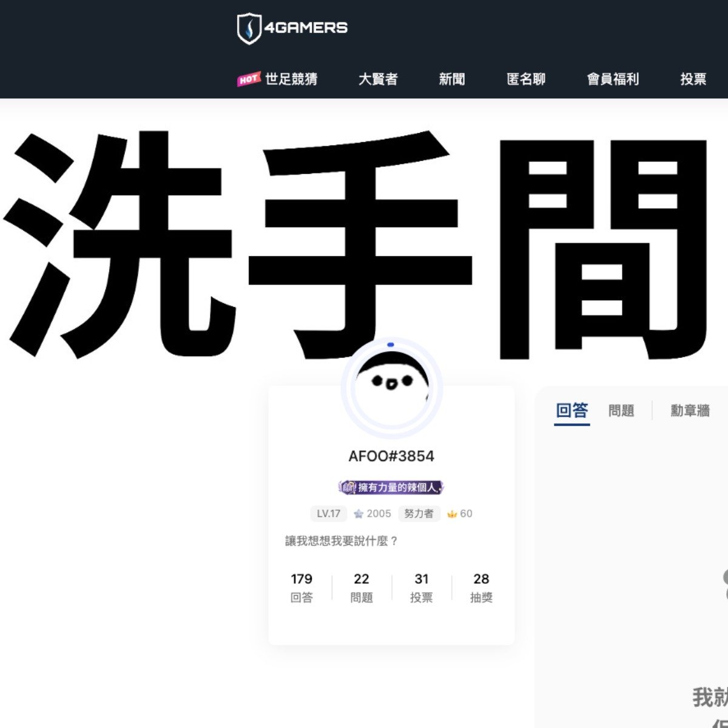The height and width of the screenshot is (728, 728).
Task: Open 世足競猜 in the navigation bar
Action: (291, 79)
